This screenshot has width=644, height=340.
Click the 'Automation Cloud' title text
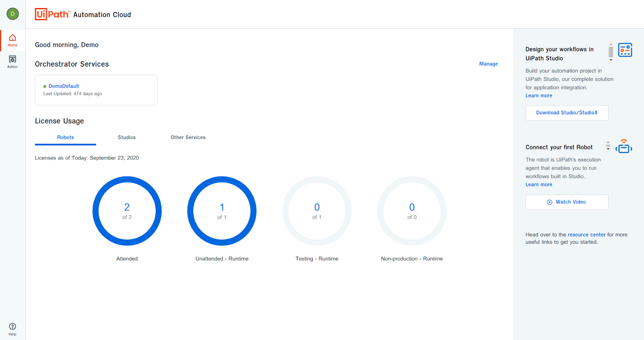(x=102, y=15)
